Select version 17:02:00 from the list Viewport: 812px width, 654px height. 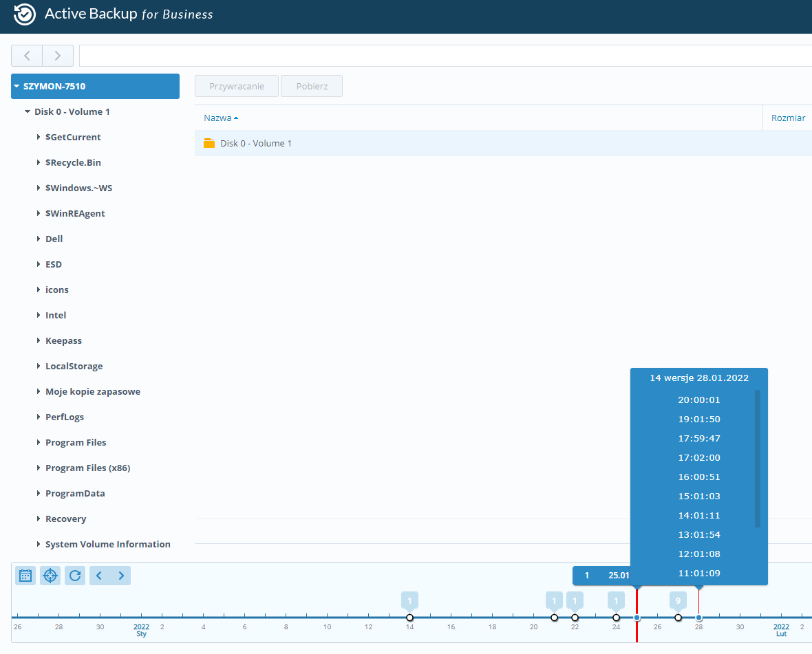(x=698, y=458)
